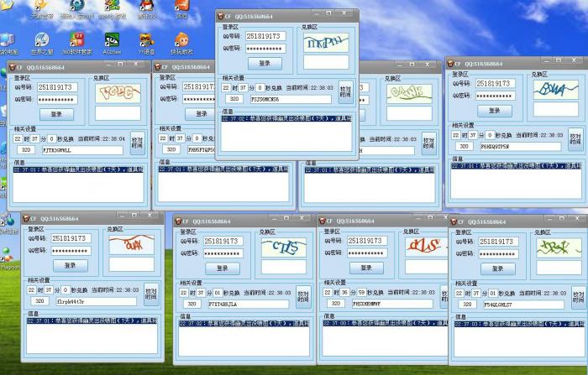Refresh the teal nMPH captcha image in the front window
The height and width of the screenshot is (375, 588).
(326, 43)
